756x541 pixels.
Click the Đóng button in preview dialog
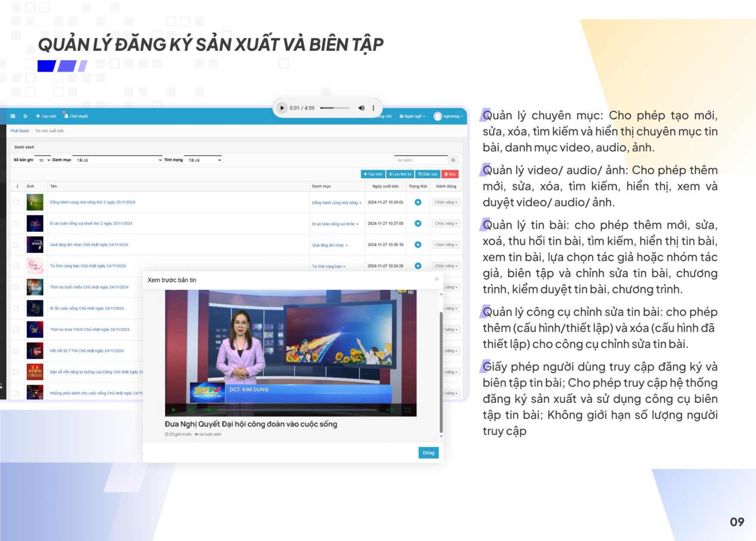pos(428,453)
